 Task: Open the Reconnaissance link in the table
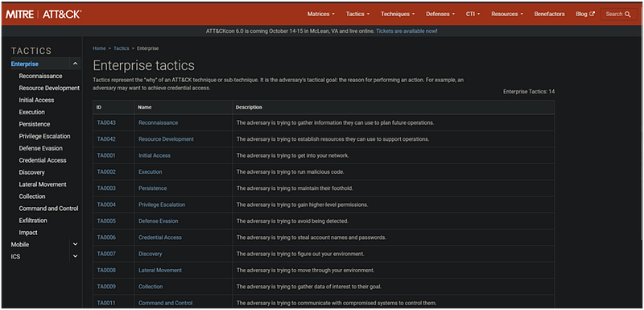pyautogui.click(x=158, y=122)
